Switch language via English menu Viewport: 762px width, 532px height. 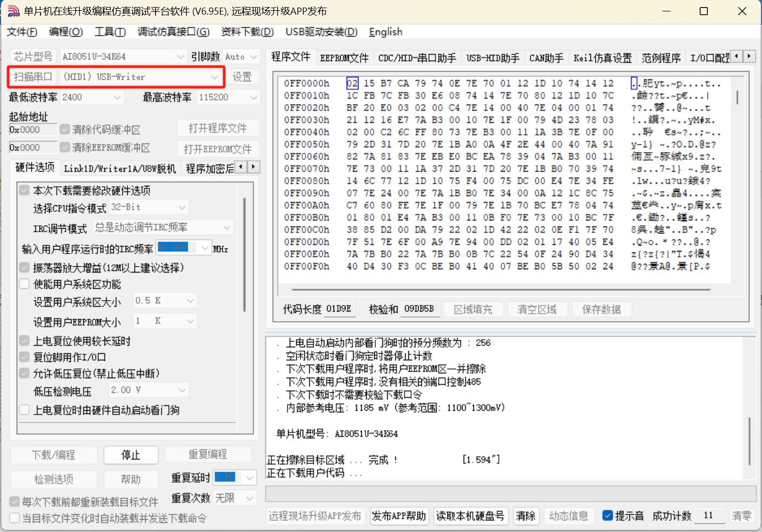click(386, 32)
